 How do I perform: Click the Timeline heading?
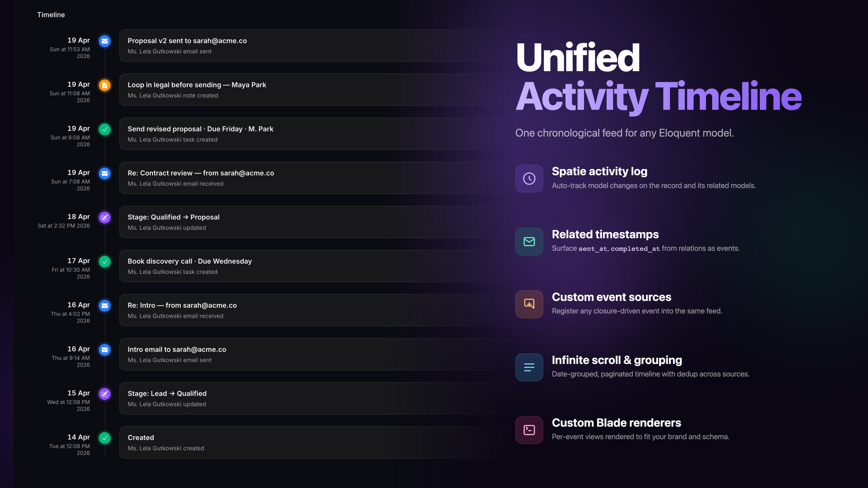point(51,15)
